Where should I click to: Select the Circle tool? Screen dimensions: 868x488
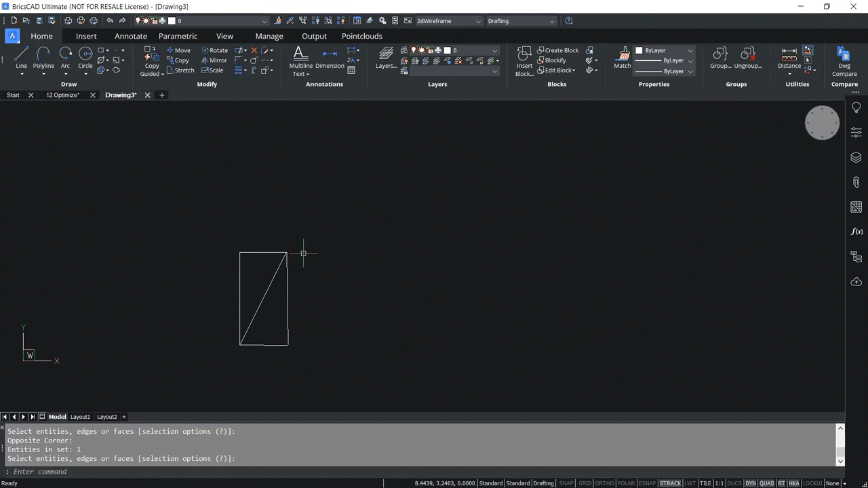click(85, 58)
